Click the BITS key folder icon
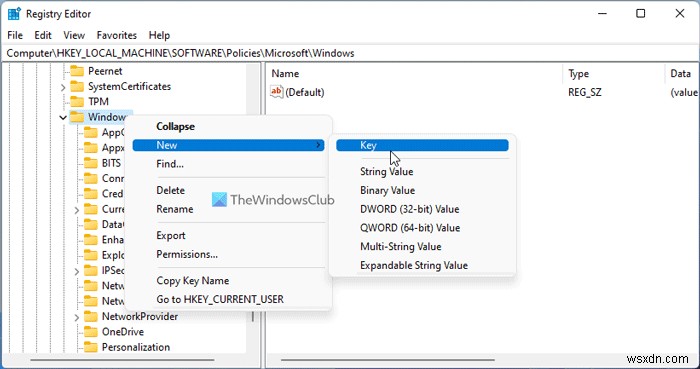Viewport: 700px width, 369px height. point(91,163)
